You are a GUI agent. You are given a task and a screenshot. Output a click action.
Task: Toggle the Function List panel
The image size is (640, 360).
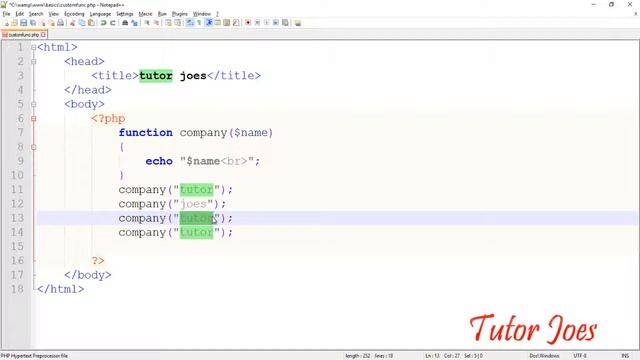[236, 23]
